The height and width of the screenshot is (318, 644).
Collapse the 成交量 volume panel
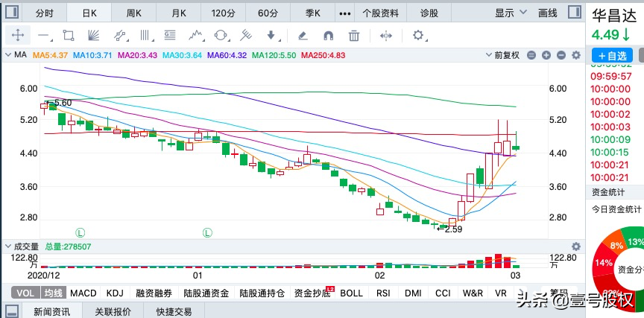coord(7,247)
